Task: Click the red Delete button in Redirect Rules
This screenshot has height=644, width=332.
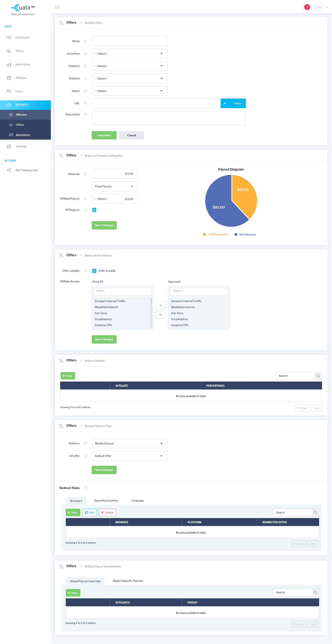Action: click(107, 512)
